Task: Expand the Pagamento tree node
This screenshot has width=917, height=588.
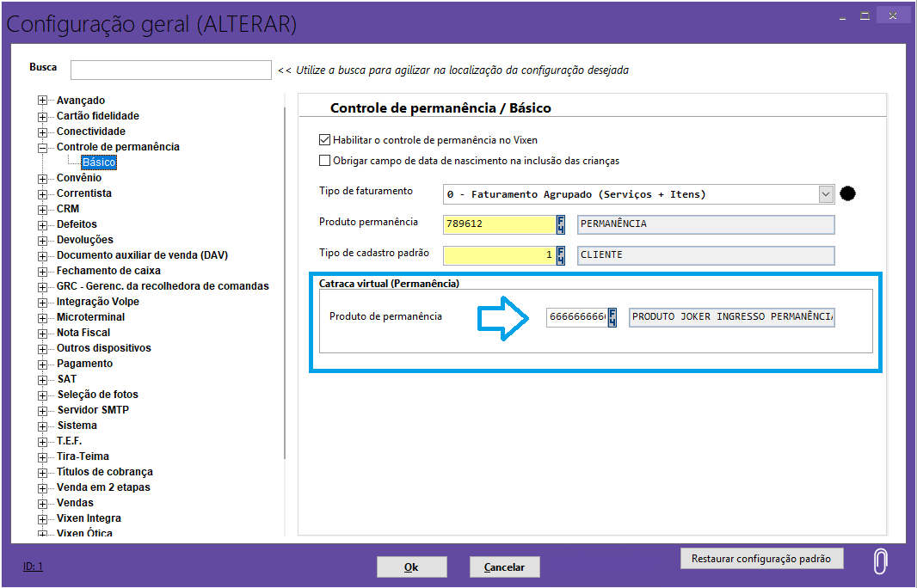Action: [x=42, y=364]
